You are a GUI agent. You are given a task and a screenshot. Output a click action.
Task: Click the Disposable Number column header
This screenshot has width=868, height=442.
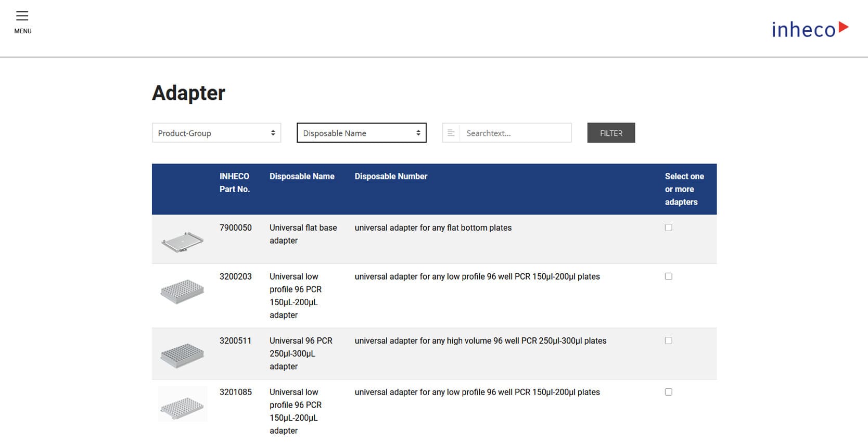(x=391, y=176)
